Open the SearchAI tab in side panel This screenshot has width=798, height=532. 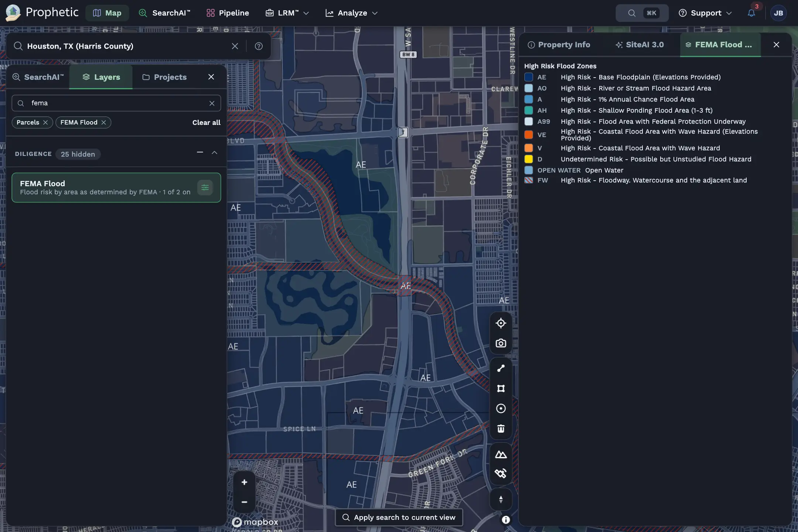(x=38, y=77)
